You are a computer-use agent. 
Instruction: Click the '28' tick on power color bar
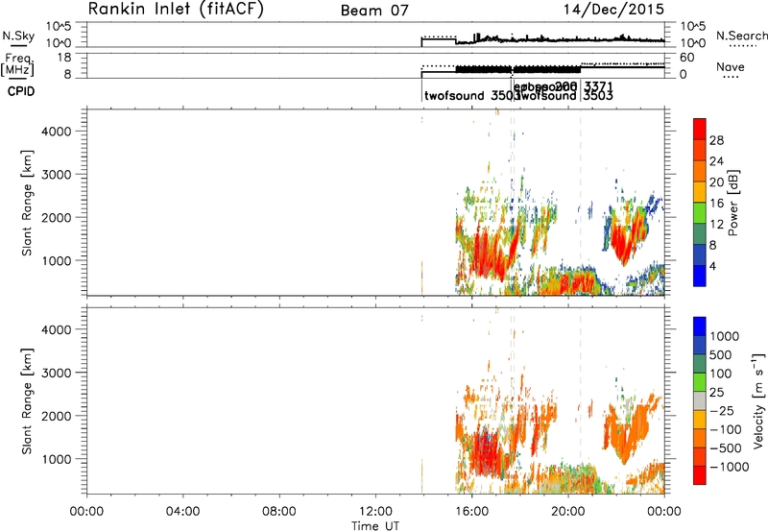coord(716,140)
